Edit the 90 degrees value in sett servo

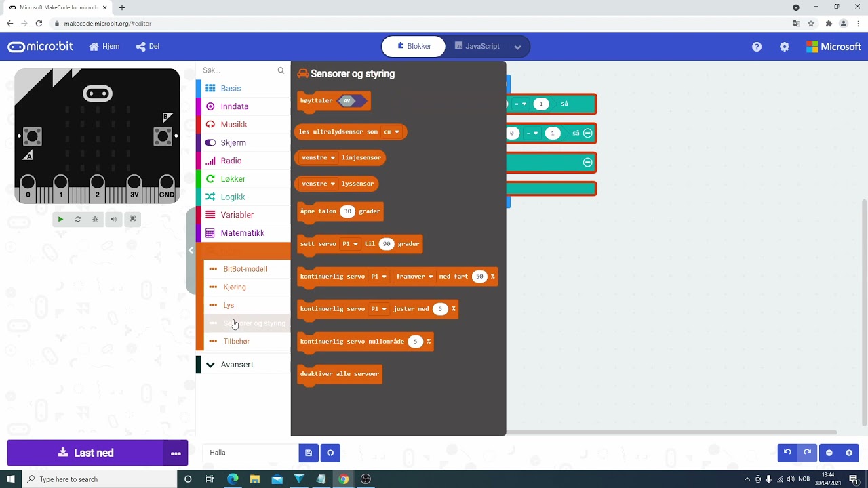pyautogui.click(x=387, y=244)
